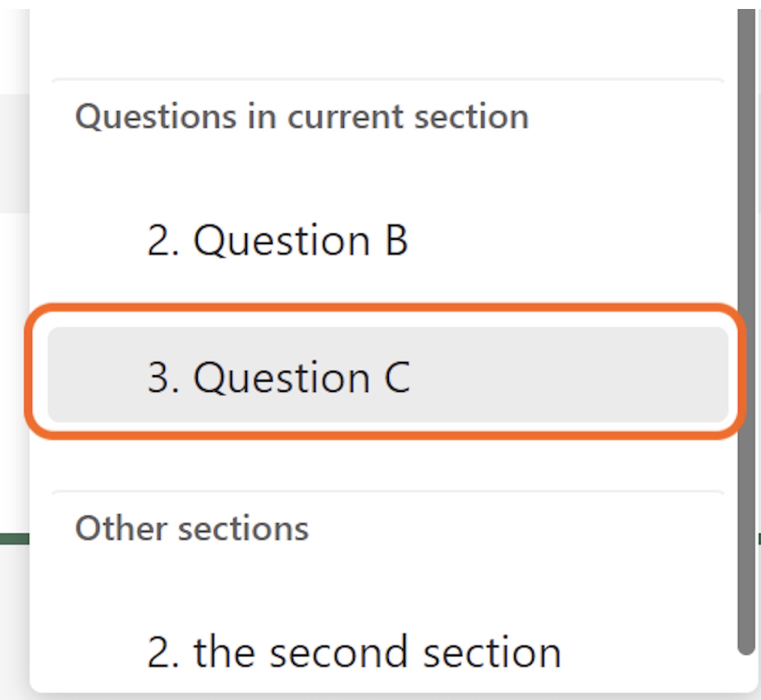Click the vertical scrollbar of the dropdown
Screen dimensions: 761x700
click(746, 330)
